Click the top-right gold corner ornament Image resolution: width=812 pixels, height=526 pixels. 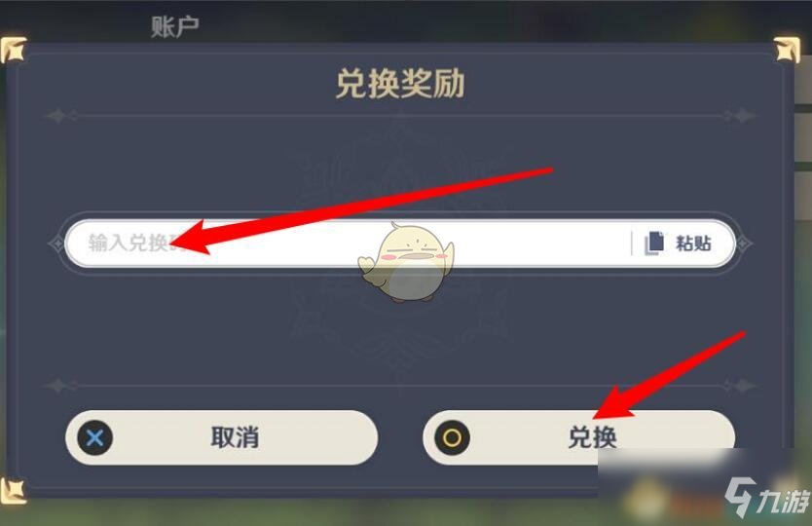tap(787, 50)
